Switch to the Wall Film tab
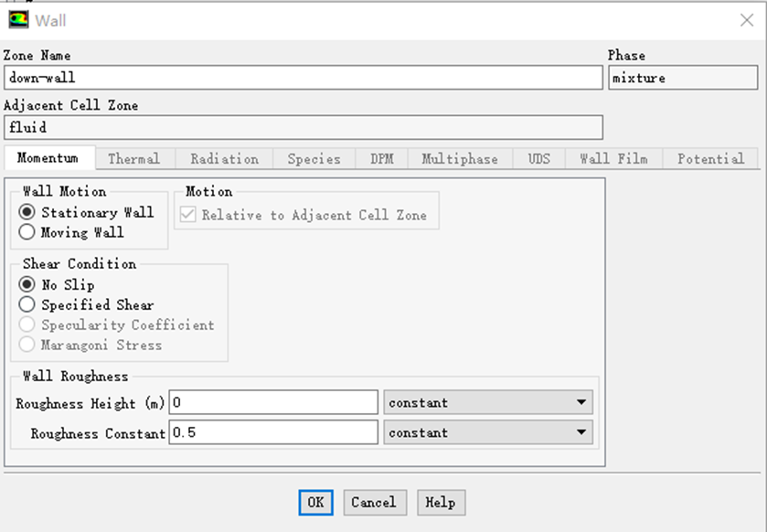 [613, 159]
